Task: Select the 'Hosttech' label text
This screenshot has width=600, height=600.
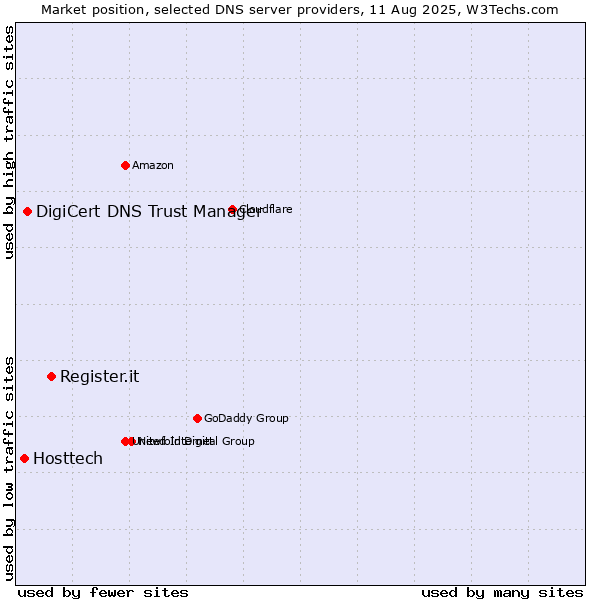Action: (68, 459)
